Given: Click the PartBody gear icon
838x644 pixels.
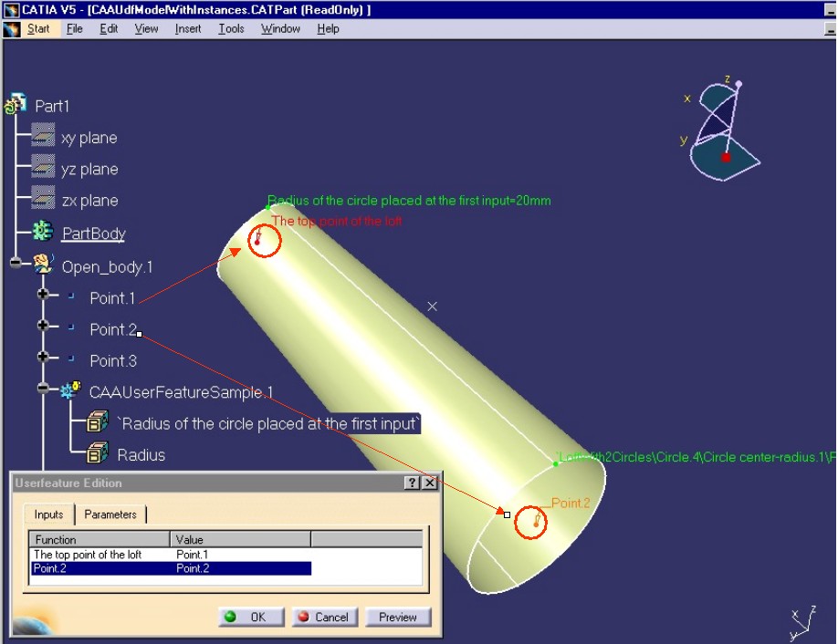Looking at the screenshot, I should (43, 231).
